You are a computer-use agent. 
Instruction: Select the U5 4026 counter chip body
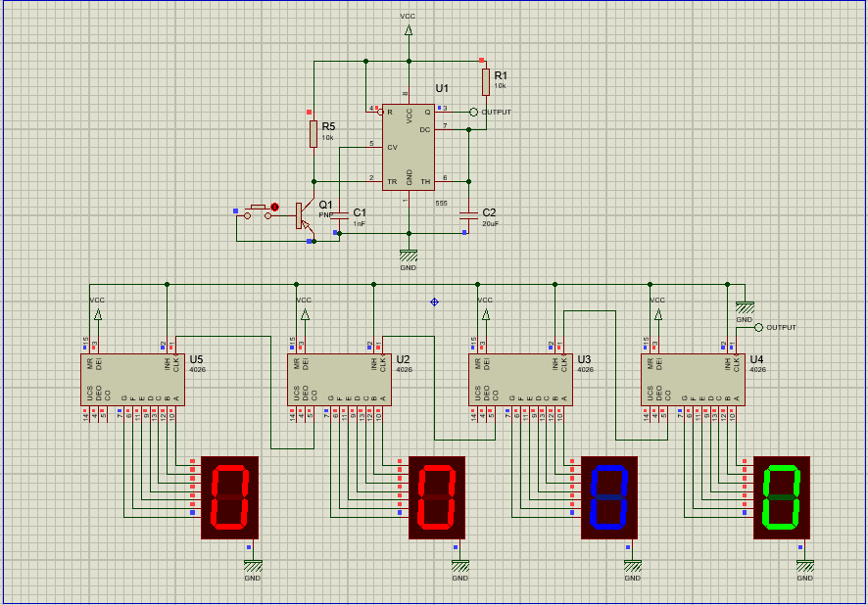[x=133, y=380]
